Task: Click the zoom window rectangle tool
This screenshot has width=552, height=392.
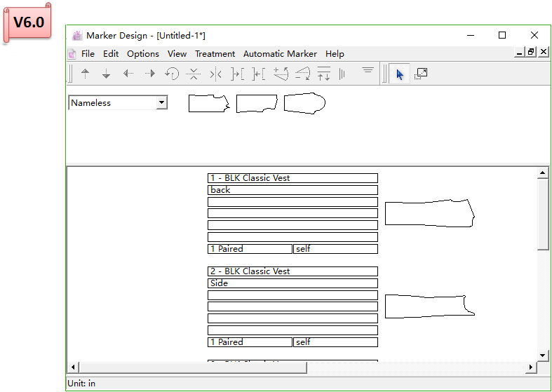Action: 421,74
